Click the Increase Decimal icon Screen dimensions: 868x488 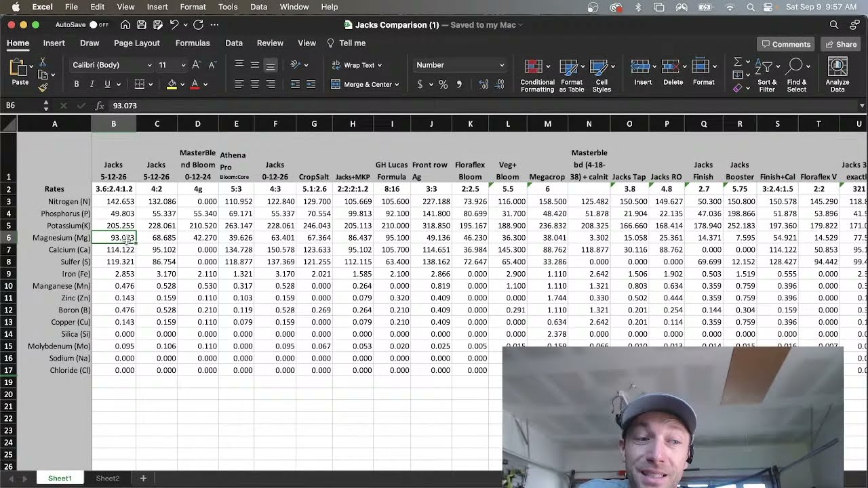pos(484,85)
